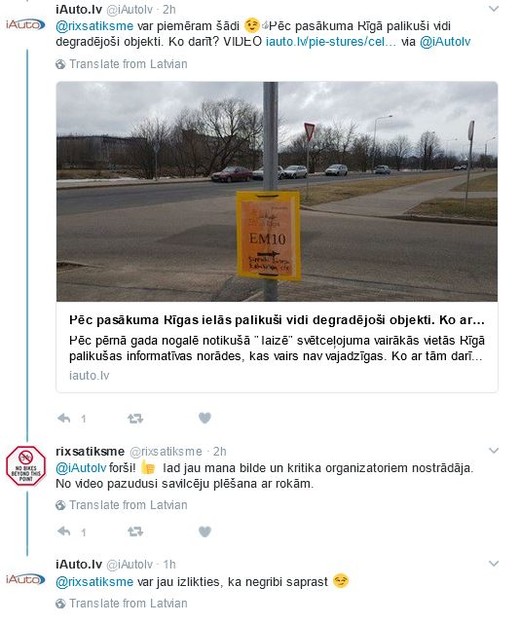Reply to the first iAuto.lv tweet

coord(64,418)
